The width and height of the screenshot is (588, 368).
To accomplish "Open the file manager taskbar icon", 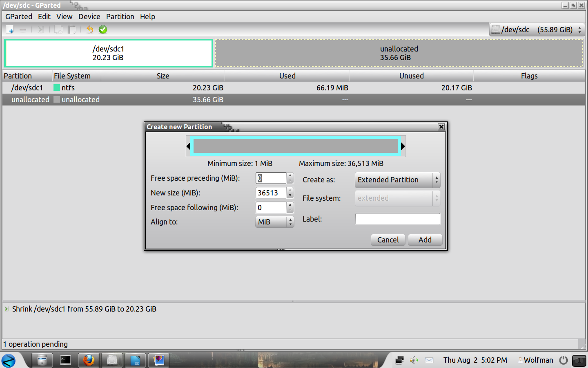I will pyautogui.click(x=42, y=360).
